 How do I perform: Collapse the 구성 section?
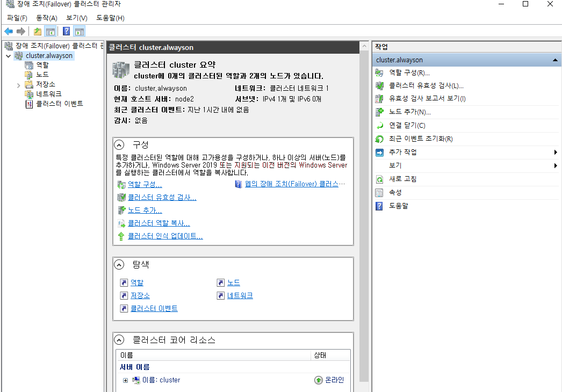point(119,145)
